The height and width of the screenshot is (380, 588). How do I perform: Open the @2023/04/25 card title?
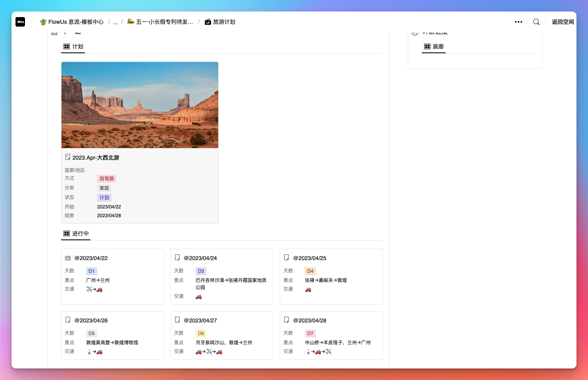pos(309,258)
